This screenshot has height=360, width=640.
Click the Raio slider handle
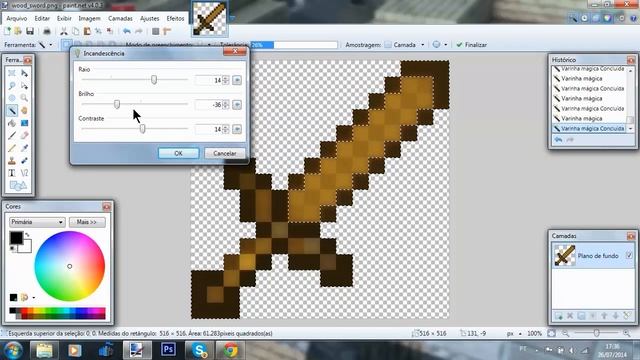click(154, 79)
